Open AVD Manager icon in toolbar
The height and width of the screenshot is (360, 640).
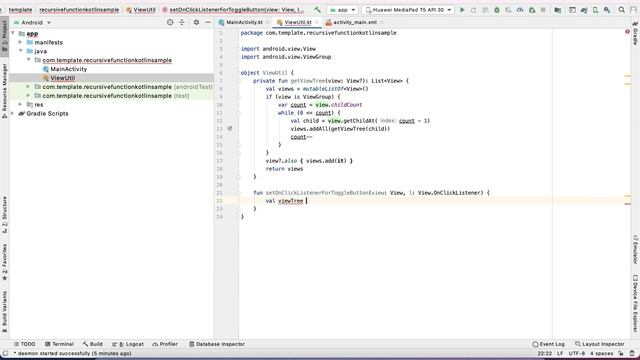[596, 9]
